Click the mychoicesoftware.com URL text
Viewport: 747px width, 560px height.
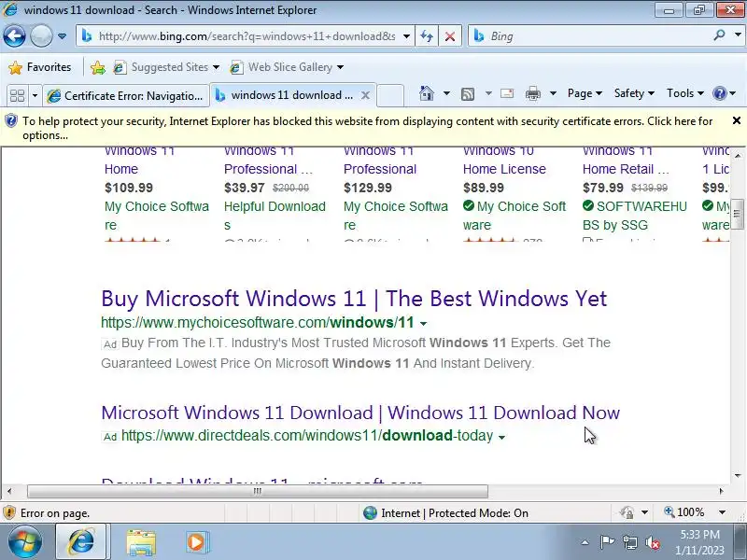(x=258, y=322)
